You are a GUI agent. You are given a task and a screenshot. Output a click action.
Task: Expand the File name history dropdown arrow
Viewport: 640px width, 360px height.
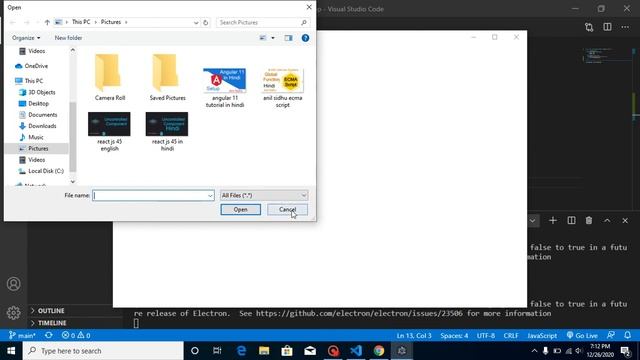coord(210,196)
